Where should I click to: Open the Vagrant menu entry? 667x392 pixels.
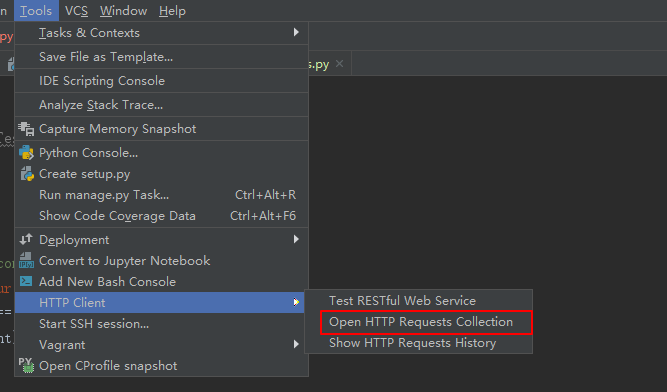tap(162, 344)
